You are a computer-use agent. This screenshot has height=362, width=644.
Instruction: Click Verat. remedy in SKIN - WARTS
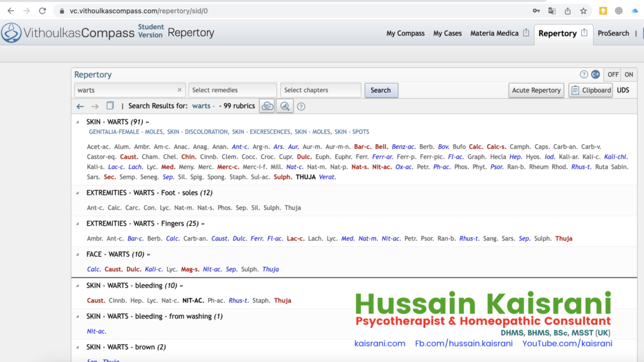point(327,177)
